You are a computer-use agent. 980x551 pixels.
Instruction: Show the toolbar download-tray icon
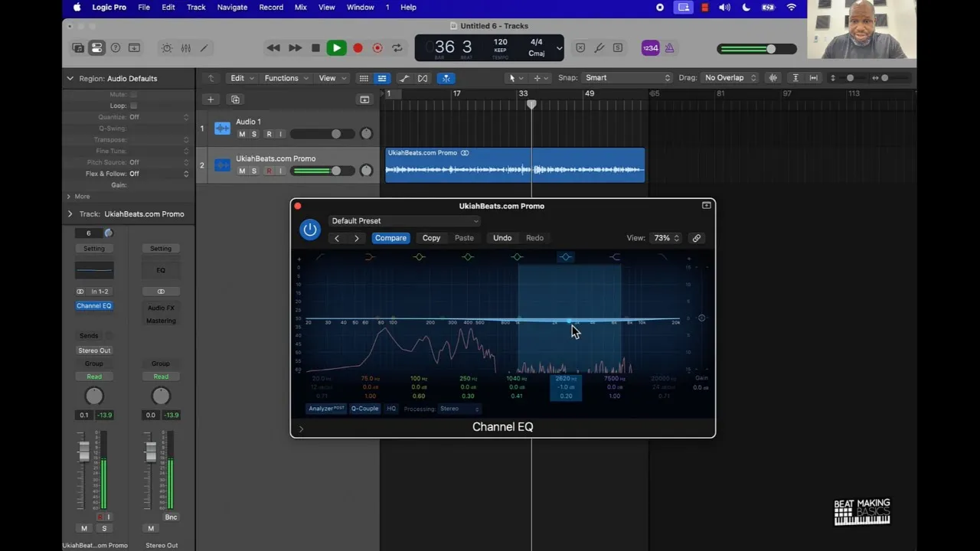tap(134, 47)
